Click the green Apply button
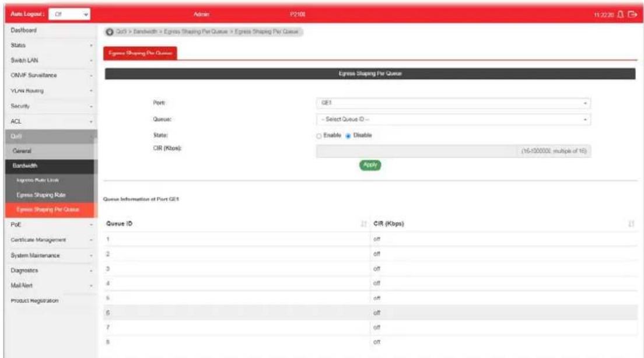Viewport: 644px width, 358px height. pyautogui.click(x=370, y=165)
